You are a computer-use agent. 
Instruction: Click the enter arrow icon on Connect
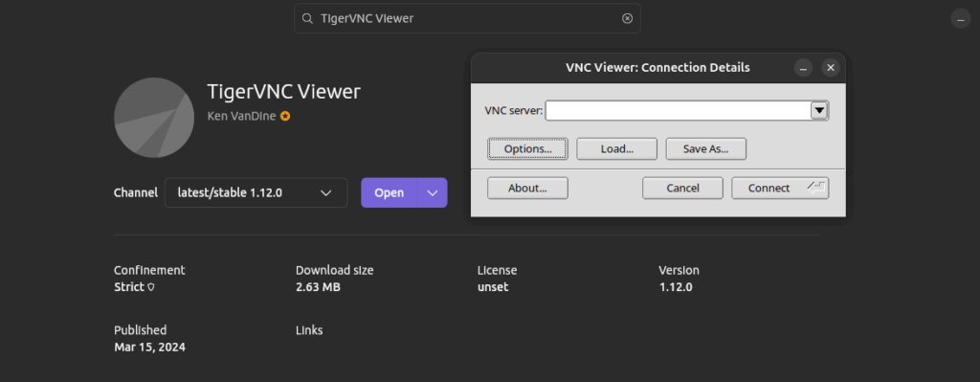815,187
